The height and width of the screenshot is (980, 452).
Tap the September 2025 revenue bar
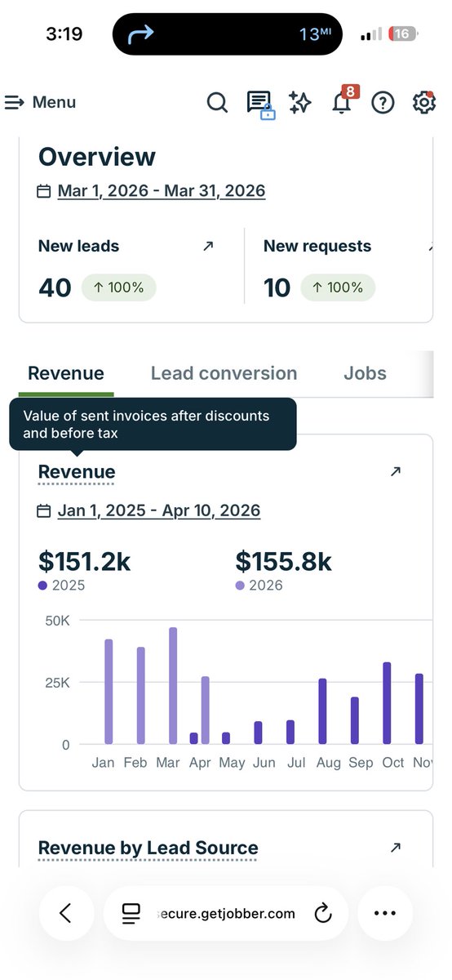pyautogui.click(x=354, y=720)
